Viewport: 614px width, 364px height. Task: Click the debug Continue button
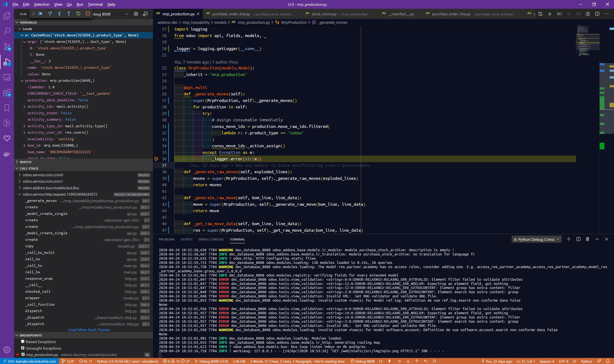(41, 14)
